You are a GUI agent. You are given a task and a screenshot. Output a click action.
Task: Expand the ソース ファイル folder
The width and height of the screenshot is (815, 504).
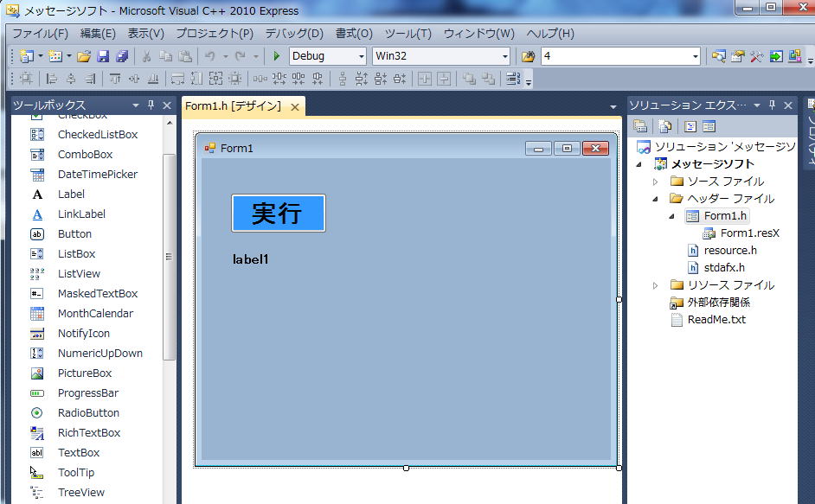pos(656,182)
